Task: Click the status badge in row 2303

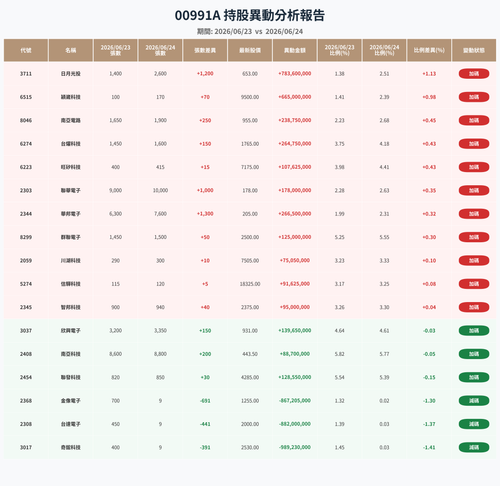Action: tap(474, 190)
